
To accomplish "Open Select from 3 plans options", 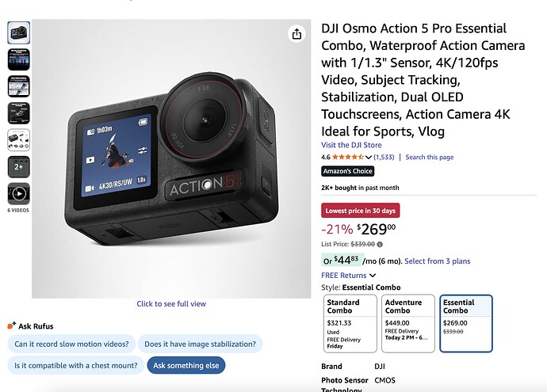I will click(437, 261).
